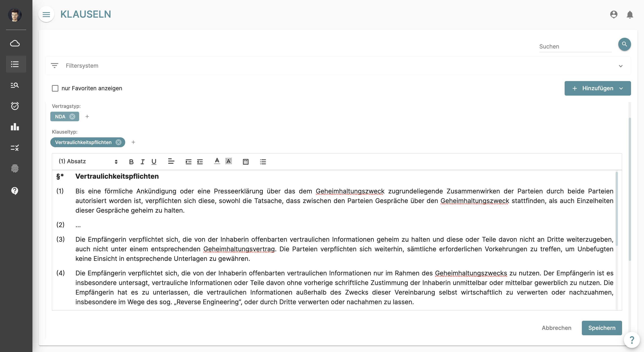
Task: Add another Vertragstyp with plus
Action: click(87, 117)
